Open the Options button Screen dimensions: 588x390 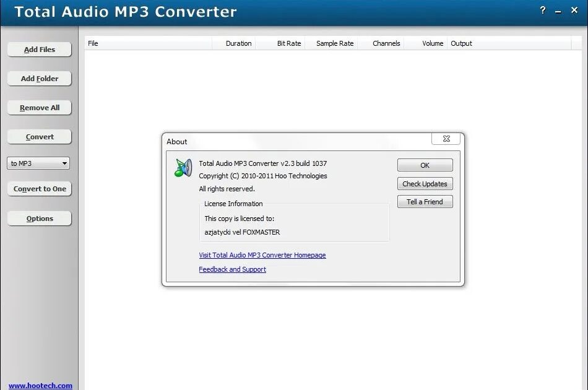click(x=40, y=219)
